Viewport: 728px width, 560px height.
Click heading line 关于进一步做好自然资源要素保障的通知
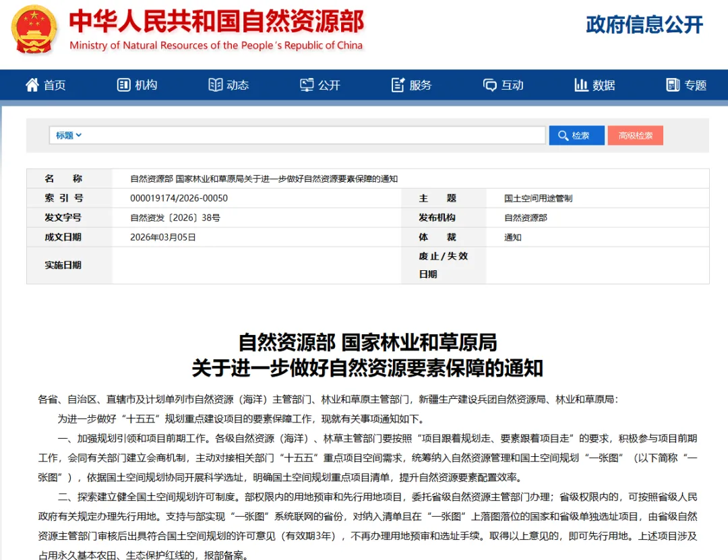(367, 368)
